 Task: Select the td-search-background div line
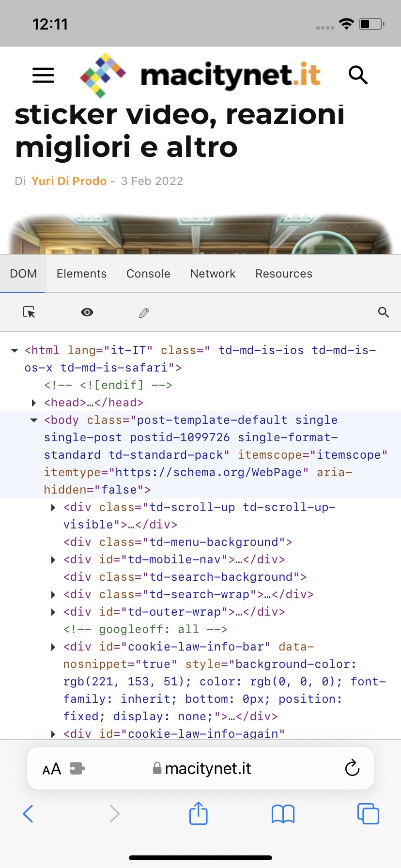click(x=185, y=577)
